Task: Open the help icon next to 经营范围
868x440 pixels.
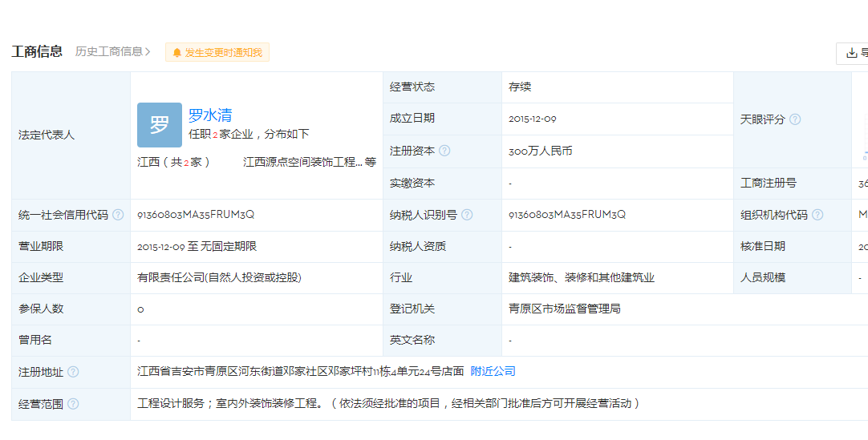Action: point(73,404)
